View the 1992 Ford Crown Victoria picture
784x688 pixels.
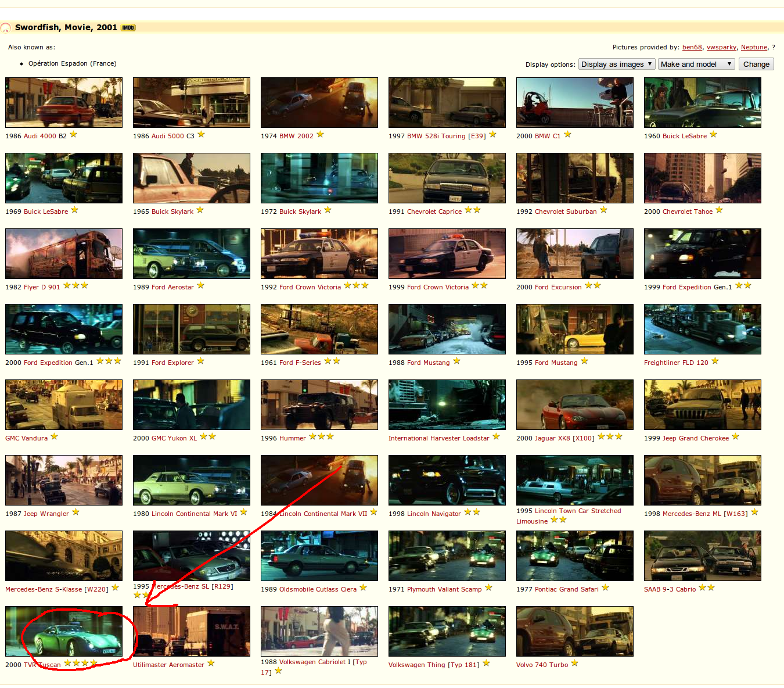pos(319,253)
